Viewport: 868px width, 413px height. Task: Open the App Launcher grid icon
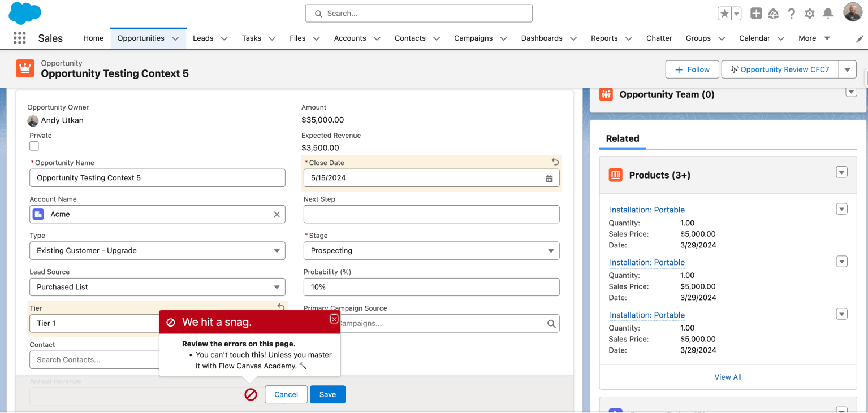(20, 38)
